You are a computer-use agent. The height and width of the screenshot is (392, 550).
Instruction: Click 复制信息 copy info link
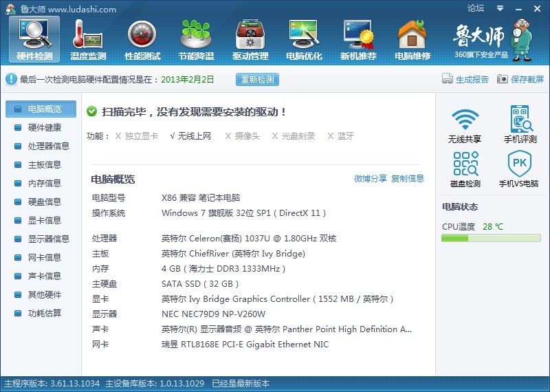[408, 178]
